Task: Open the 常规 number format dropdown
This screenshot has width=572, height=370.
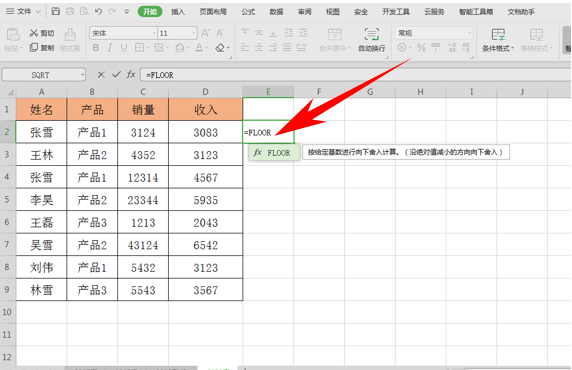Action: pos(433,33)
